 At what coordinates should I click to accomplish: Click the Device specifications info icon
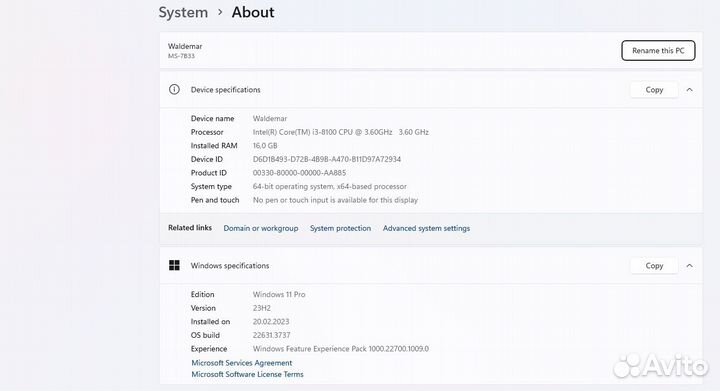point(174,89)
